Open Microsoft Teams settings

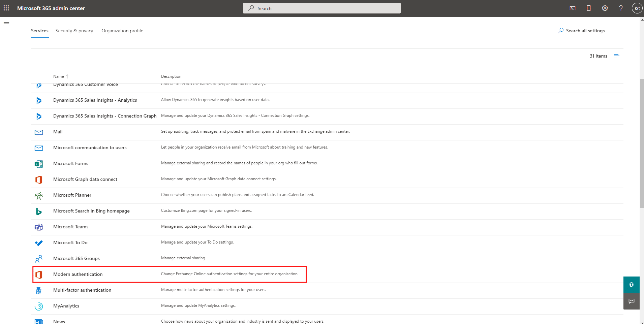pyautogui.click(x=71, y=227)
